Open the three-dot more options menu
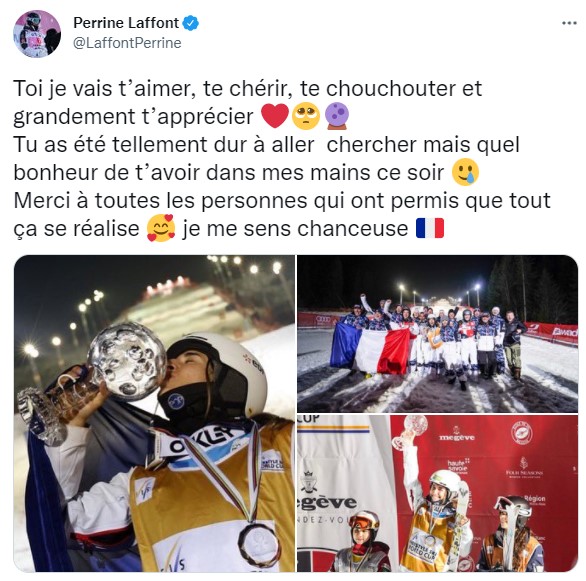Viewport: 586px width, 581px height. tap(569, 23)
